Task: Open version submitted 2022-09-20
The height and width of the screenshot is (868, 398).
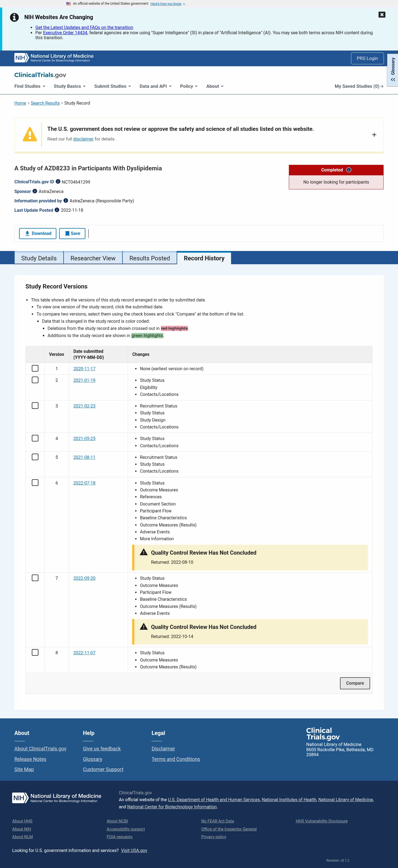Action: tap(84, 578)
